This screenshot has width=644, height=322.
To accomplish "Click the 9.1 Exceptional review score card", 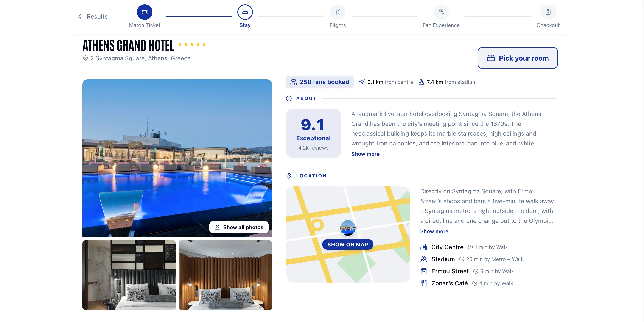I will pyautogui.click(x=313, y=133).
